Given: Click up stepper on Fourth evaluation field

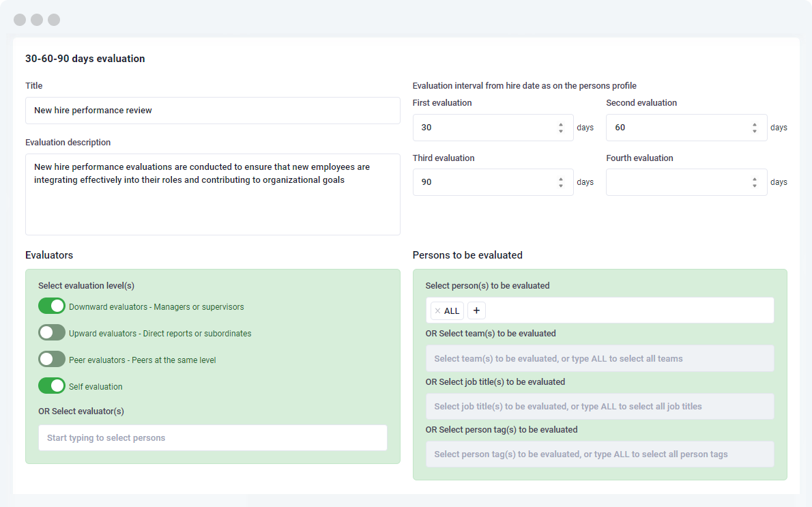Looking at the screenshot, I should tap(755, 178).
